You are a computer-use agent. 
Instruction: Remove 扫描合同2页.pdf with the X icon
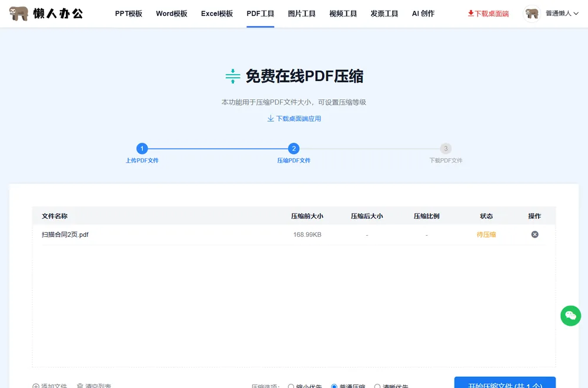pos(534,235)
